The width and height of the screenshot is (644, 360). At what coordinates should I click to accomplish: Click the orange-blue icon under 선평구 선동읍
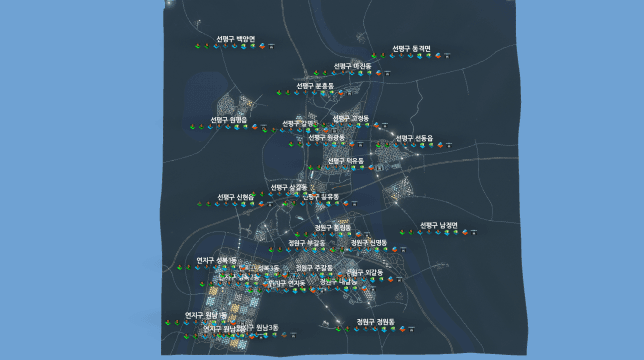(440, 144)
